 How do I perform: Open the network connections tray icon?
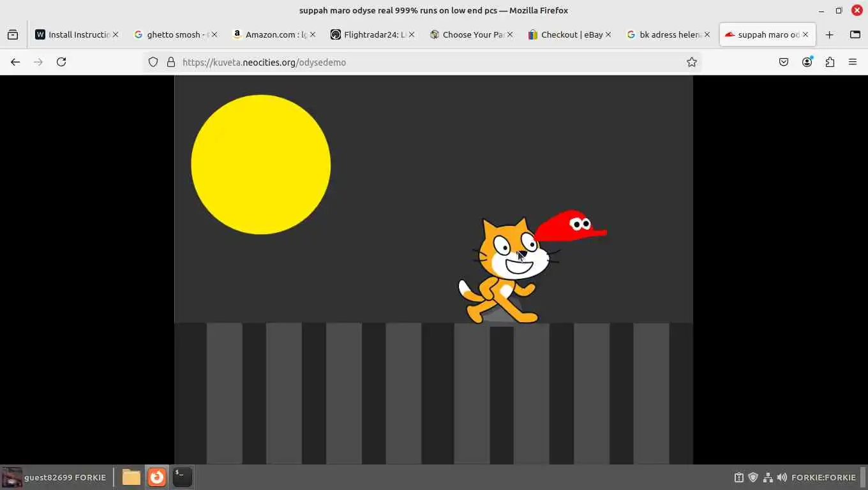tap(768, 477)
